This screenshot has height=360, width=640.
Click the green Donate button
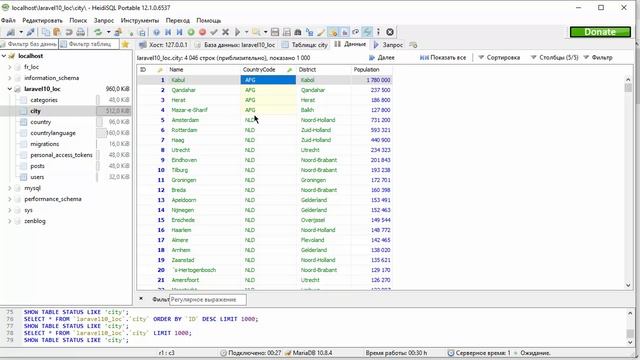pos(600,32)
